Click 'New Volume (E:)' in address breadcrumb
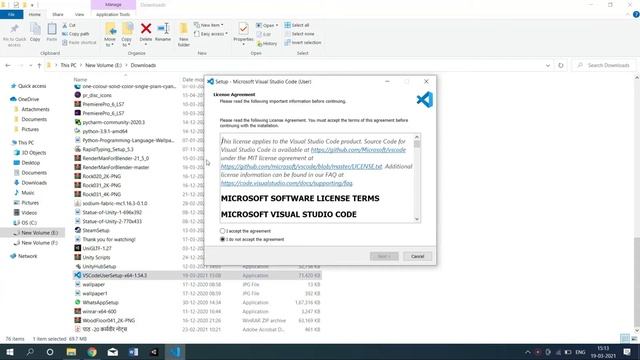The width and height of the screenshot is (640, 360). coord(103,65)
